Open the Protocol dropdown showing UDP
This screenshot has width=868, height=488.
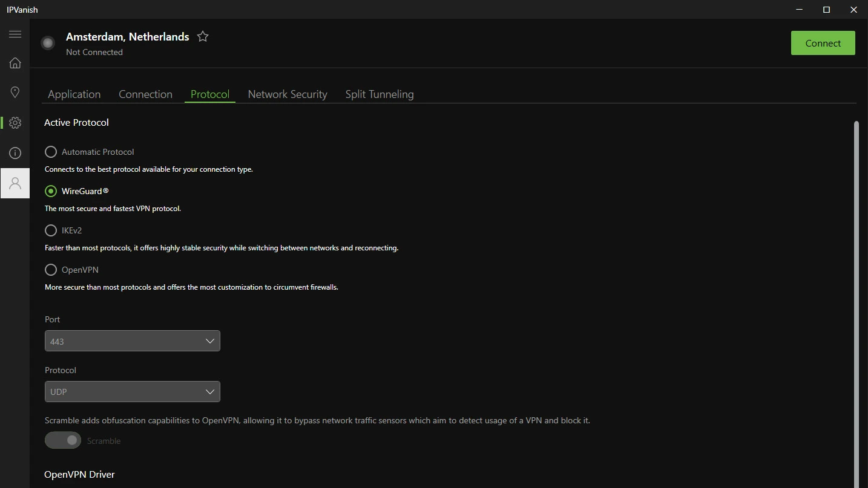[x=133, y=392]
